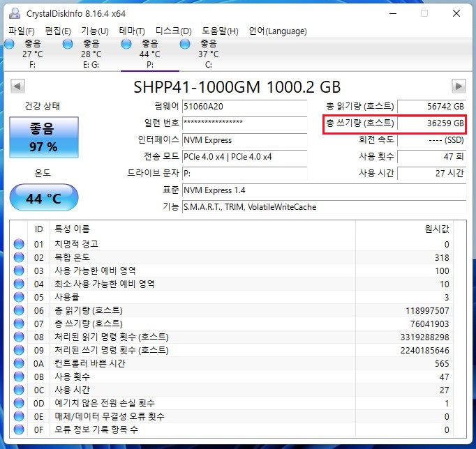Open the 디스크(D) menu
Image resolution: width=476 pixels, height=449 pixels.
click(173, 31)
